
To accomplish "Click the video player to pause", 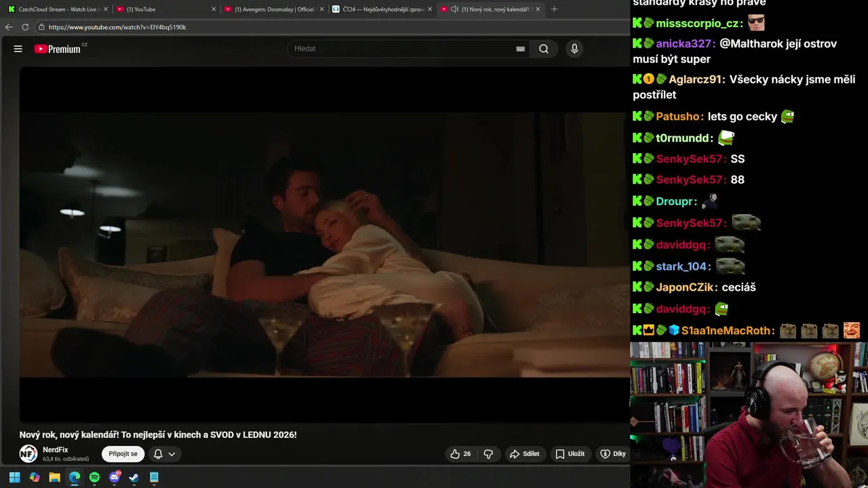I will (324, 244).
